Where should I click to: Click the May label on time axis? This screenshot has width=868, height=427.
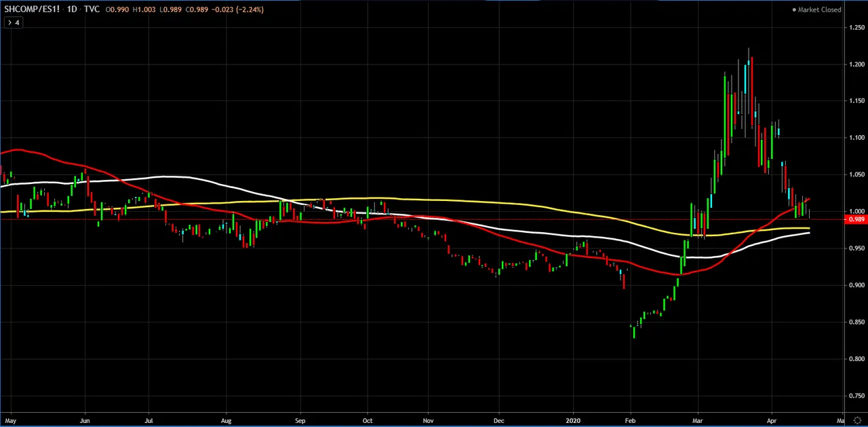pos(10,421)
